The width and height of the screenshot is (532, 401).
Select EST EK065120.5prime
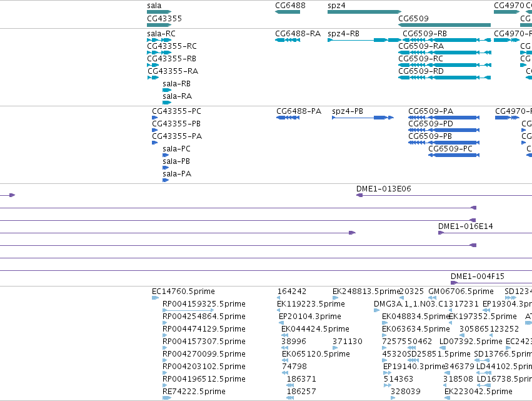pyautogui.click(x=316, y=354)
